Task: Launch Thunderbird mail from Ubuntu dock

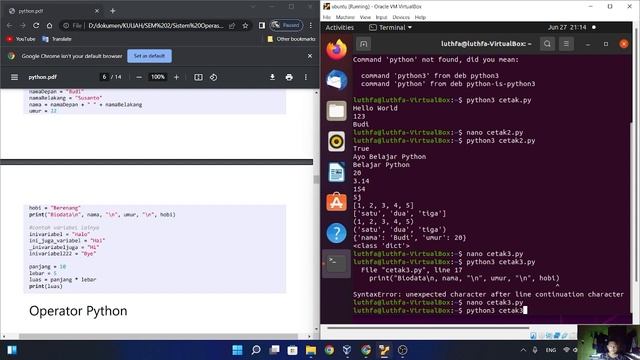Action: (x=336, y=80)
